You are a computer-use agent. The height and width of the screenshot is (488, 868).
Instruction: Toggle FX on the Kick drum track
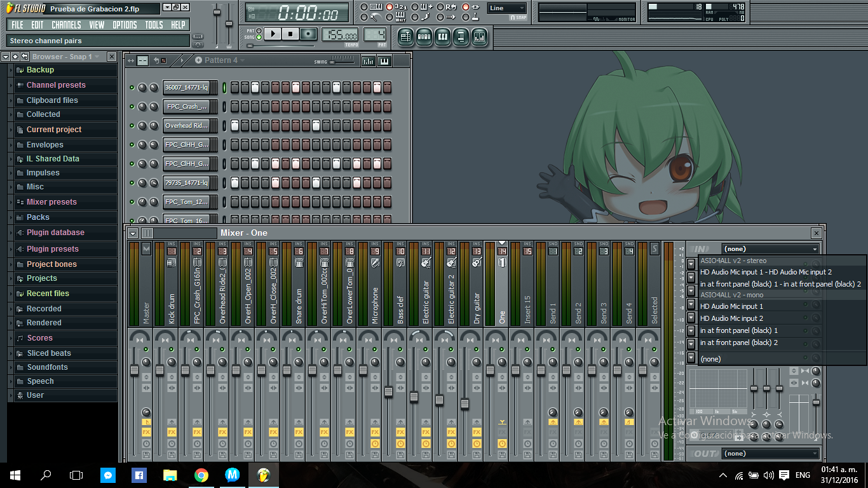172,432
